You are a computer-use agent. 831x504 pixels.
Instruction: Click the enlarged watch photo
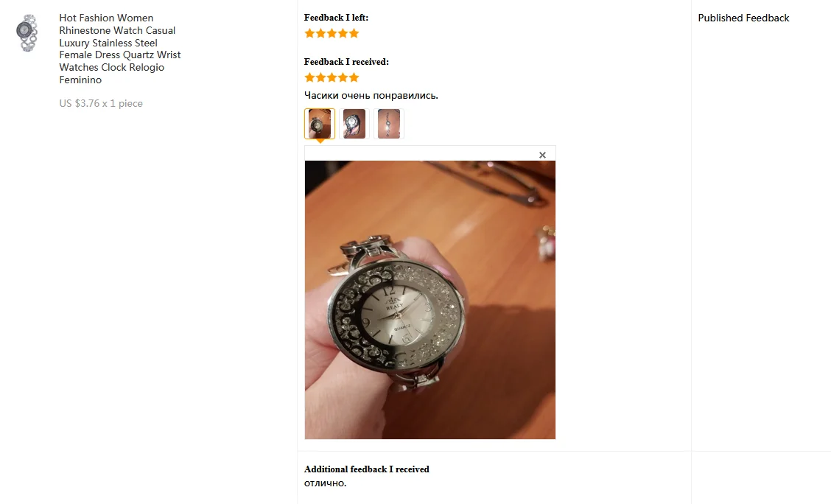click(429, 299)
